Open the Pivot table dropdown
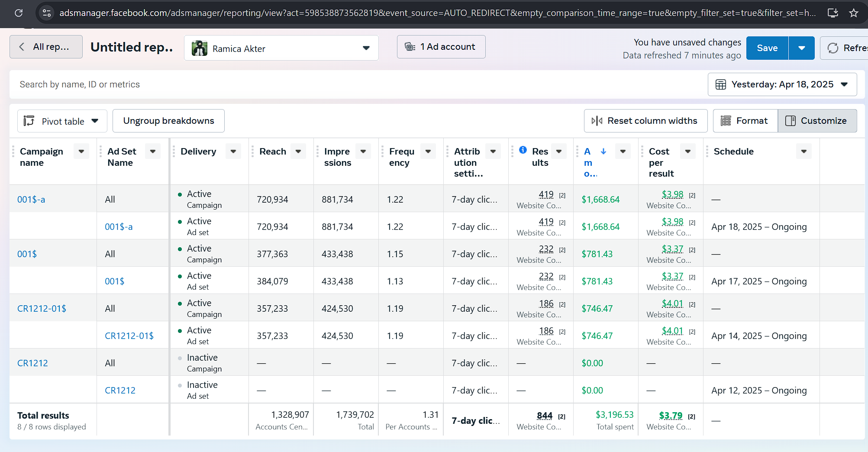Image resolution: width=868 pixels, height=452 pixels. tap(62, 121)
